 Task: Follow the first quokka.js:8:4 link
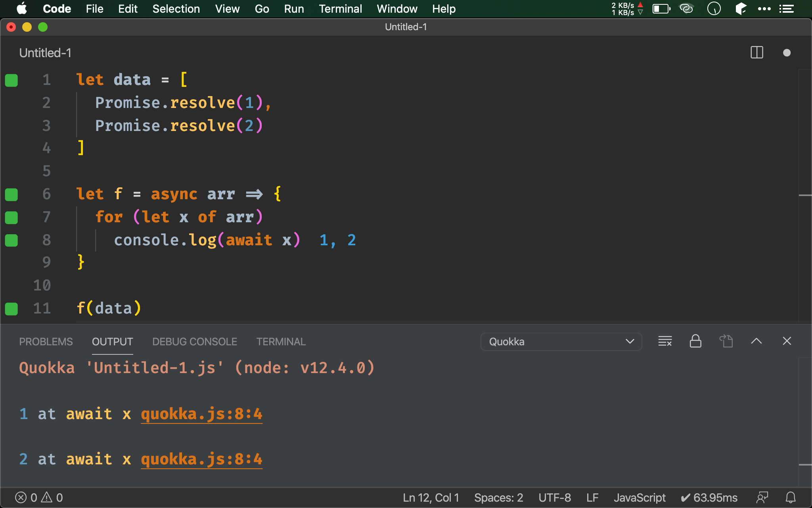(201, 414)
